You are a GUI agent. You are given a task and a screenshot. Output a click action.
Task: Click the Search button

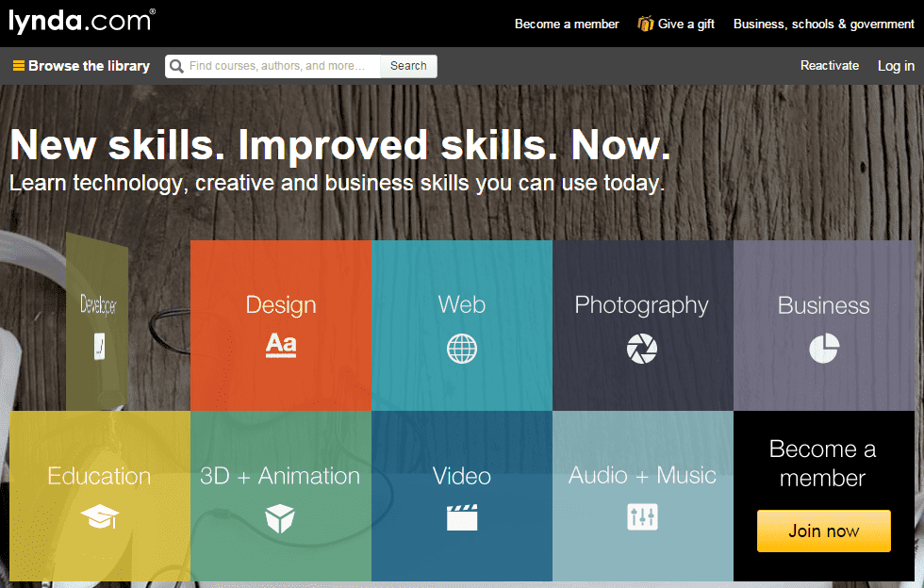coord(408,66)
